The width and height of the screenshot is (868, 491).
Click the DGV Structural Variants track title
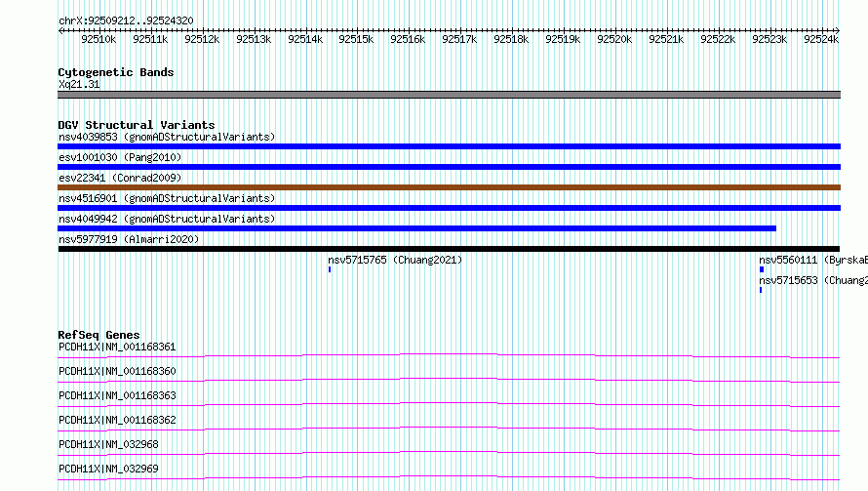pos(137,125)
